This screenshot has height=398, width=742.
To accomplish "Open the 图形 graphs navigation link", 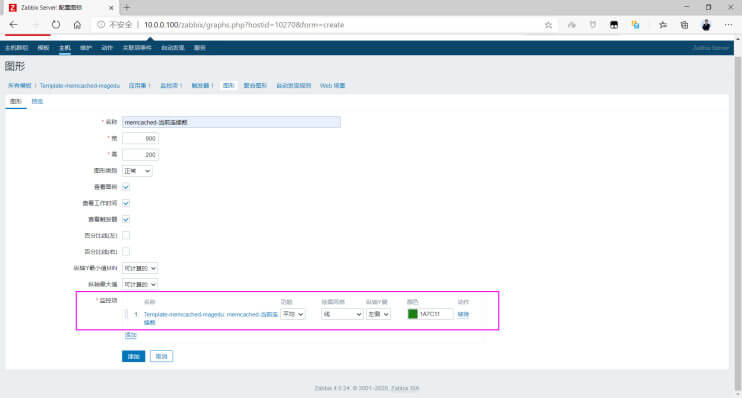I will point(229,86).
